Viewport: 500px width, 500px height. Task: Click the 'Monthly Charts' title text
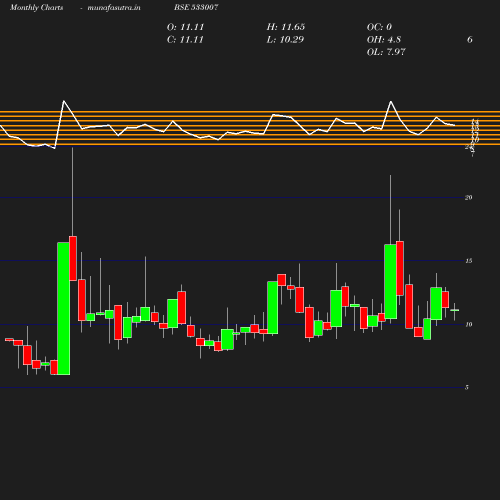(37, 7)
